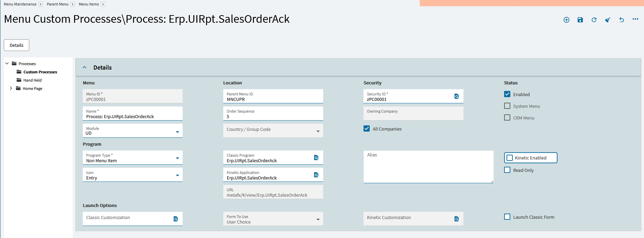This screenshot has height=238, width=644.
Task: Expand the Home Page tree node
Action: point(11,88)
